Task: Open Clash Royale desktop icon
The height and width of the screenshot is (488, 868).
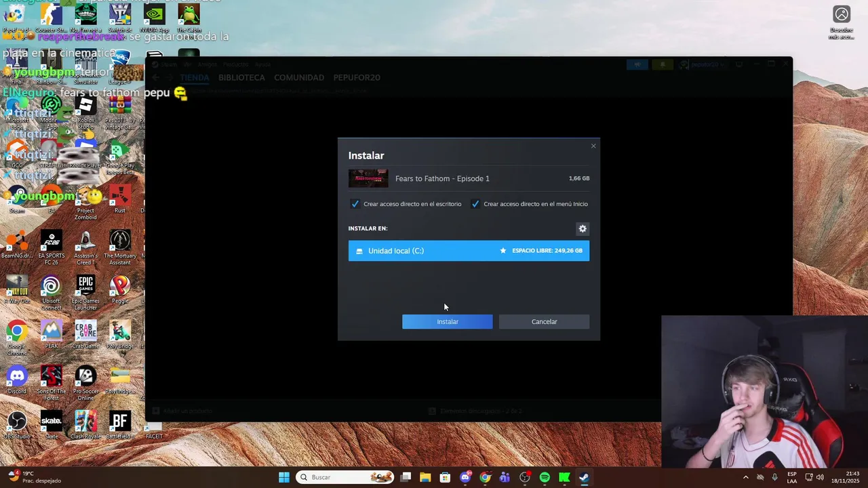Action: (85, 425)
